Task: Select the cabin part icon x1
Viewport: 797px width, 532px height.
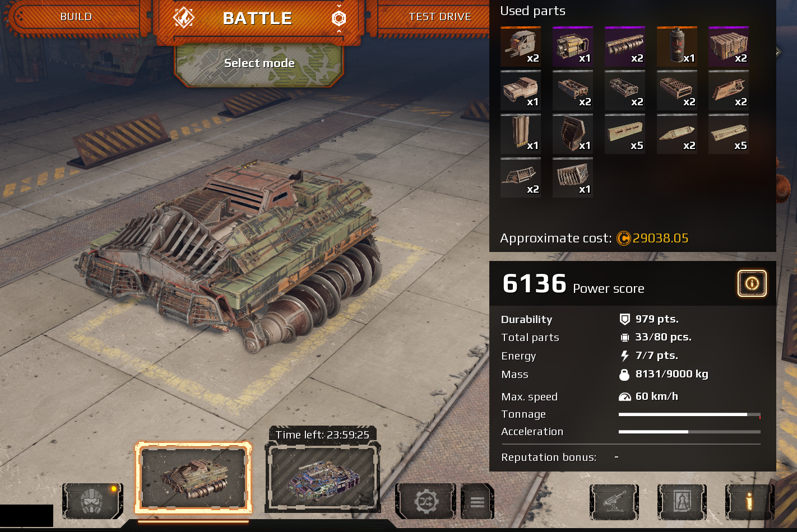Action: click(x=521, y=90)
